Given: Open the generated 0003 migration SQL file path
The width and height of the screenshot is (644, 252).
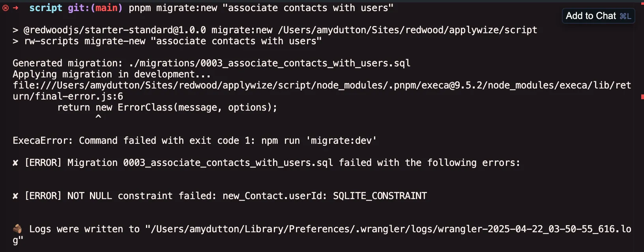Looking at the screenshot, I should click(x=270, y=63).
